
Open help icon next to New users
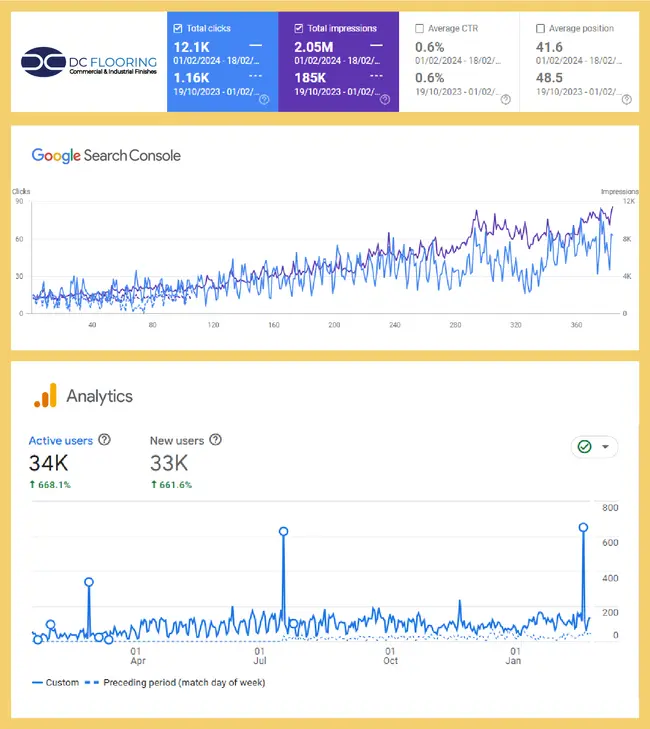[215, 439]
